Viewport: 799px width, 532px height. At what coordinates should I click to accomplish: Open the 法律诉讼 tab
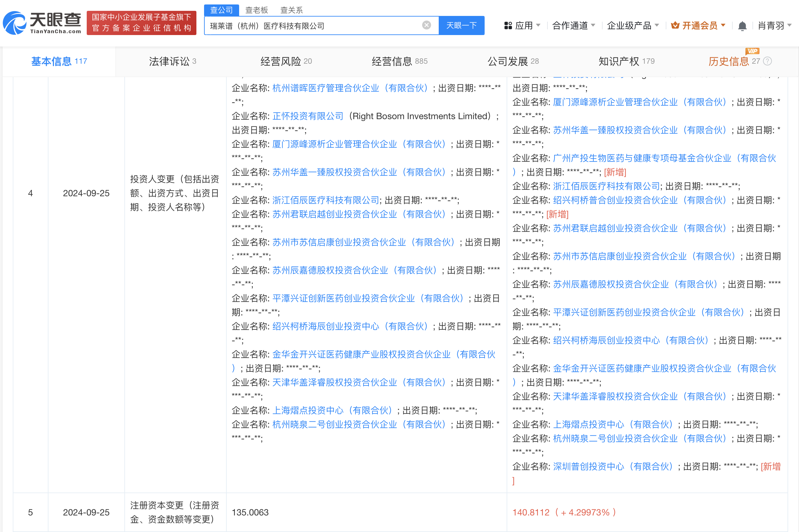pyautogui.click(x=172, y=61)
